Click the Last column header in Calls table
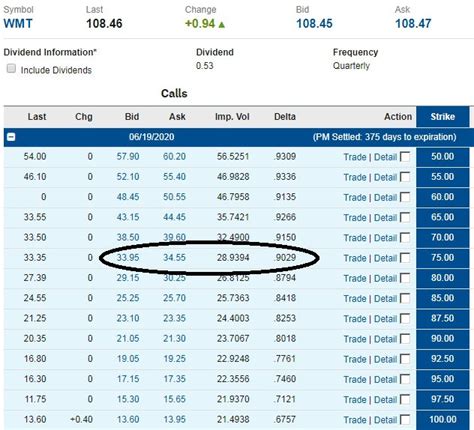The width and height of the screenshot is (474, 430). coord(37,117)
